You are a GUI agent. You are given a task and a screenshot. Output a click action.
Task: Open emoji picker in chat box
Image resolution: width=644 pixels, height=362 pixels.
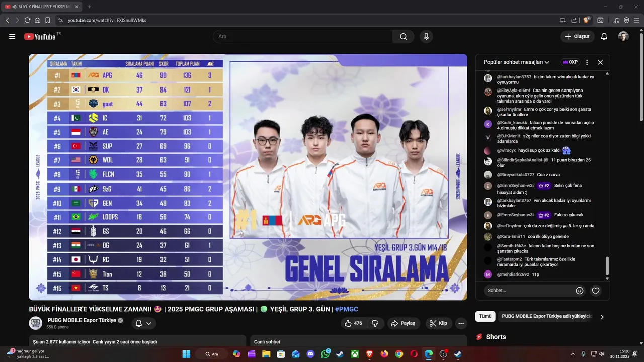click(x=580, y=291)
